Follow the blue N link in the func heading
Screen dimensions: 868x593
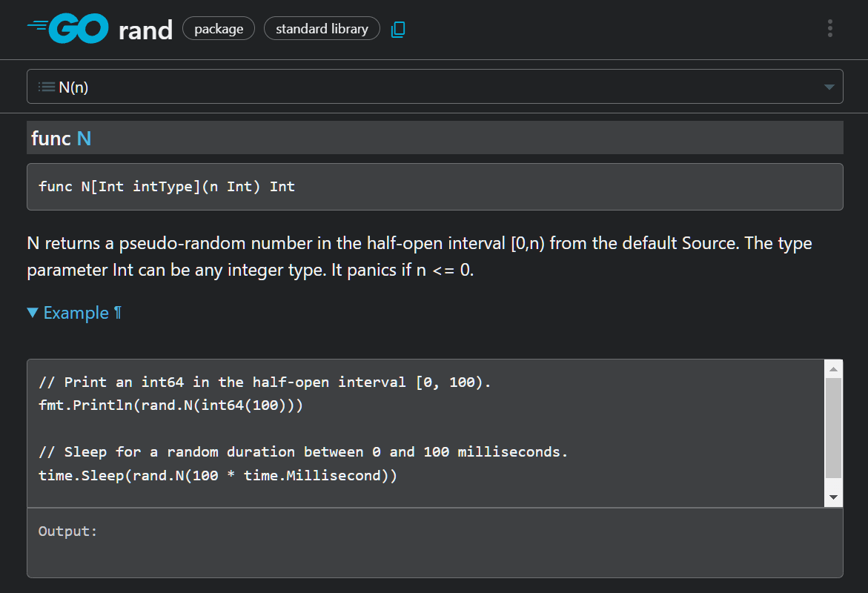84,138
